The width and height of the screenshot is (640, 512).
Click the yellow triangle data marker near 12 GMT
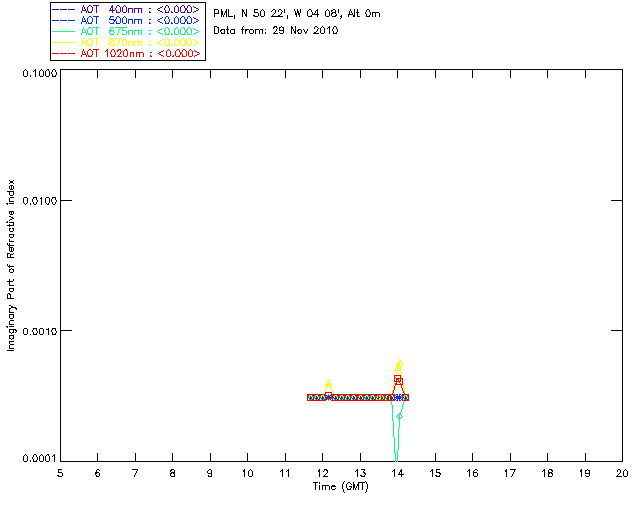pos(329,383)
